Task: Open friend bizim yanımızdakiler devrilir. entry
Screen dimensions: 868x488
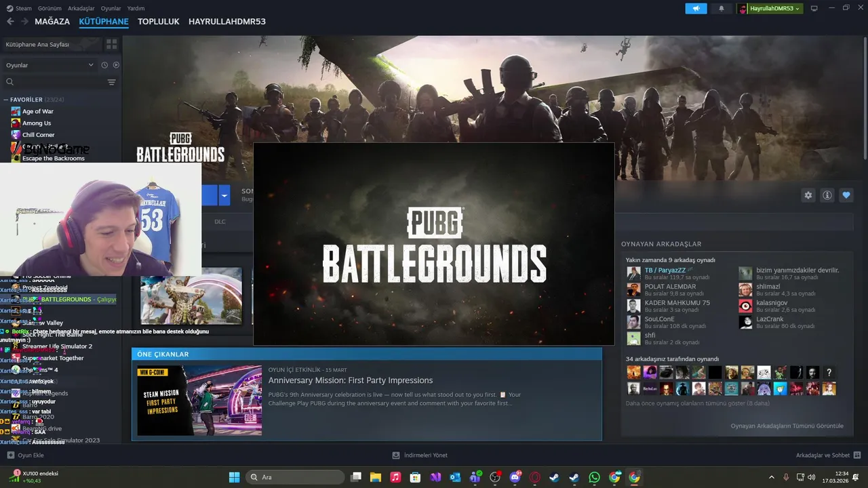Action: [790, 273]
